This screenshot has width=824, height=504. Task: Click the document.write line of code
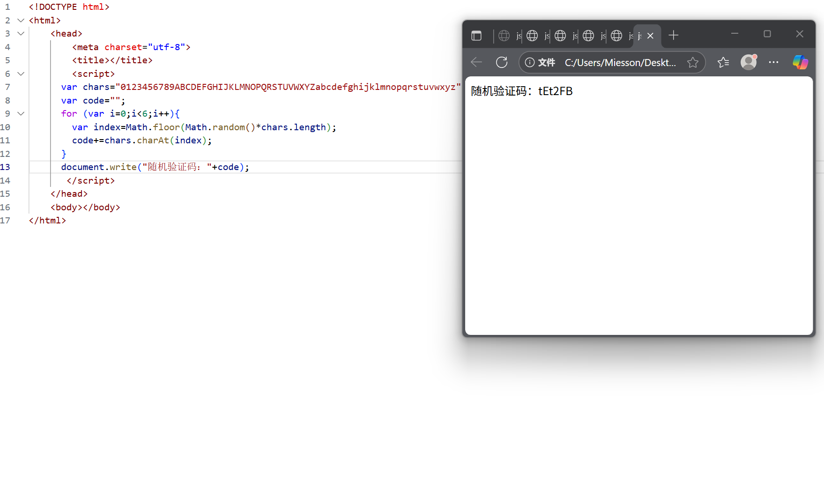(155, 167)
